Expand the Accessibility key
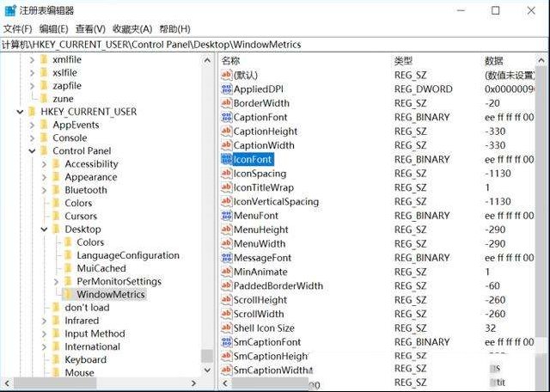The width and height of the screenshot is (550, 392). [44, 164]
